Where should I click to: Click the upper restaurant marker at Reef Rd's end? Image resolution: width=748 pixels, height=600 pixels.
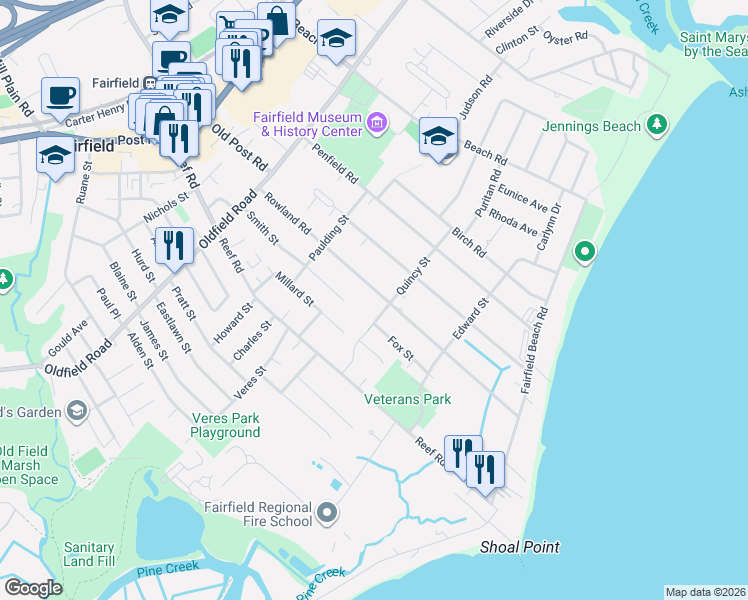(x=459, y=451)
